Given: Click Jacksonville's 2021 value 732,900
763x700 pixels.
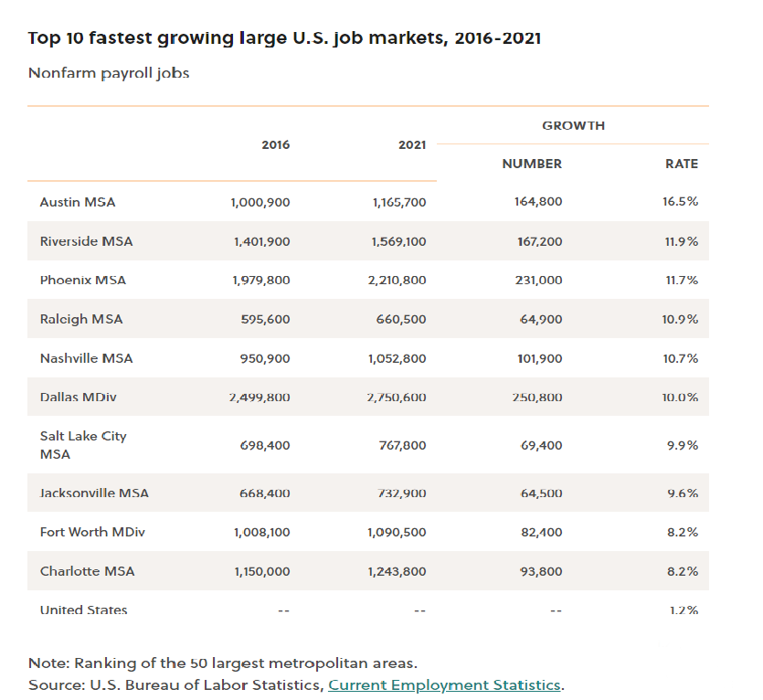Looking at the screenshot, I should (402, 493).
